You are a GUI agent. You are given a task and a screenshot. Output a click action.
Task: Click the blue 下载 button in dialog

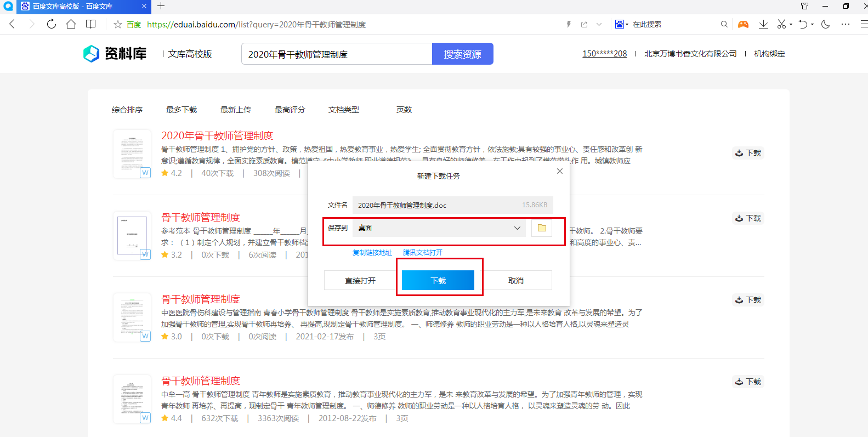pos(438,280)
